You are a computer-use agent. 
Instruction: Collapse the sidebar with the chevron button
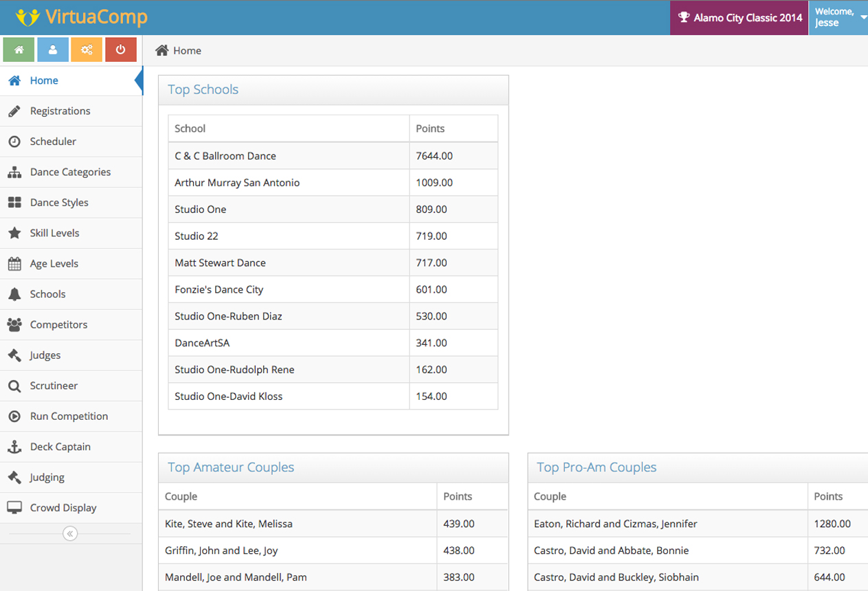[69, 533]
